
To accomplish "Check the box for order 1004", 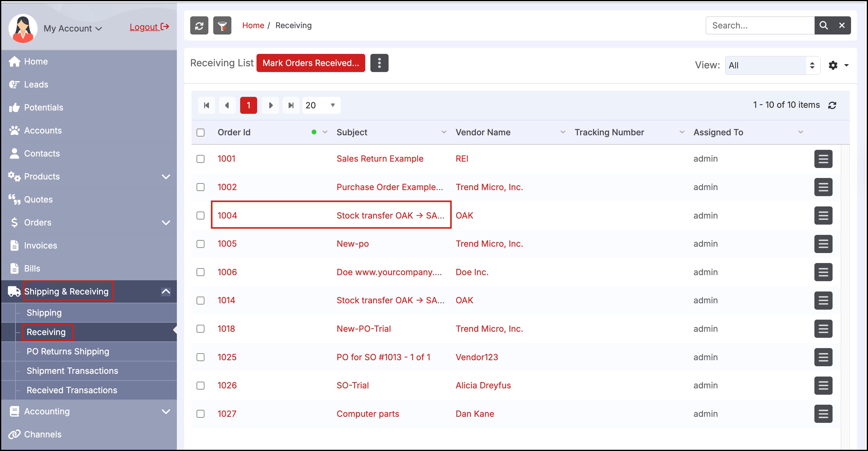I will coord(200,216).
